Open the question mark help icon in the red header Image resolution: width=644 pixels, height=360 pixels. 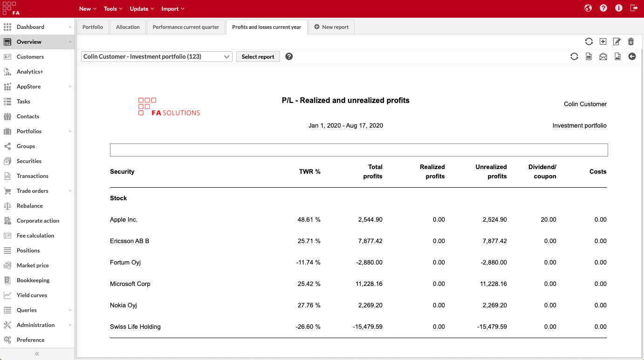(603, 8)
